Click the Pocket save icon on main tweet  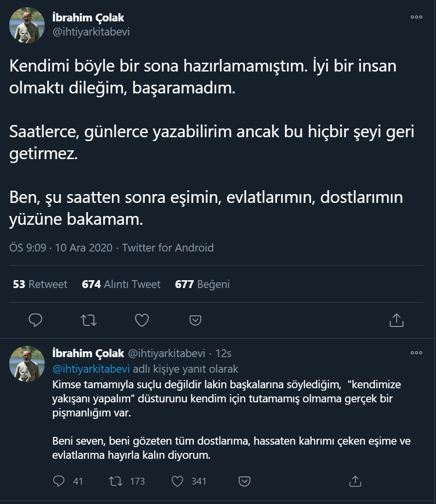(195, 320)
